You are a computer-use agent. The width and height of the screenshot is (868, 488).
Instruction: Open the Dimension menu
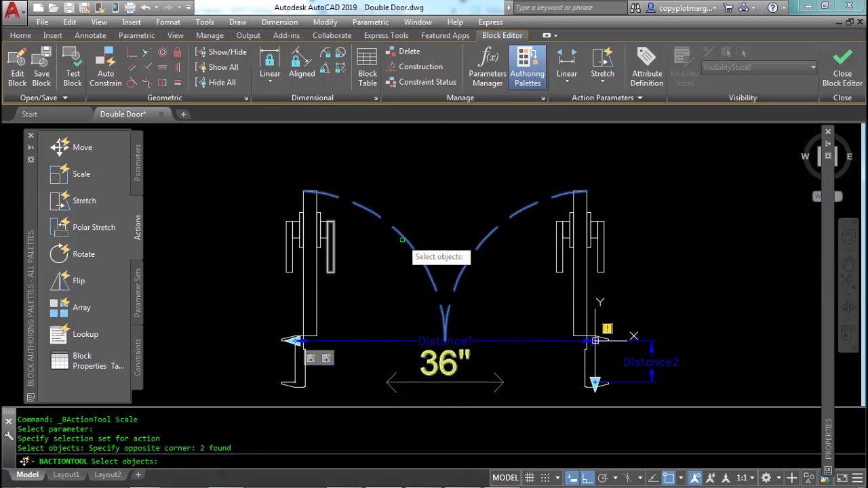point(279,22)
